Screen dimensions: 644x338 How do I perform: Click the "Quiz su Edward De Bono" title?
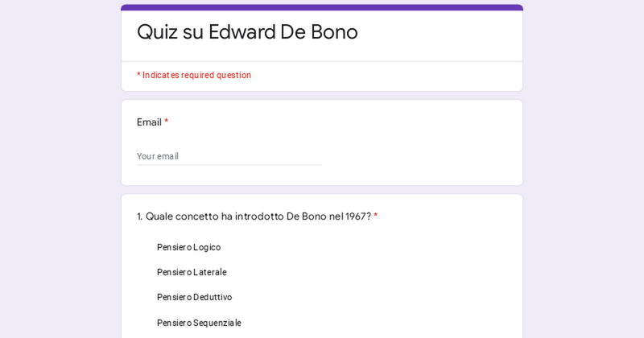tap(247, 32)
